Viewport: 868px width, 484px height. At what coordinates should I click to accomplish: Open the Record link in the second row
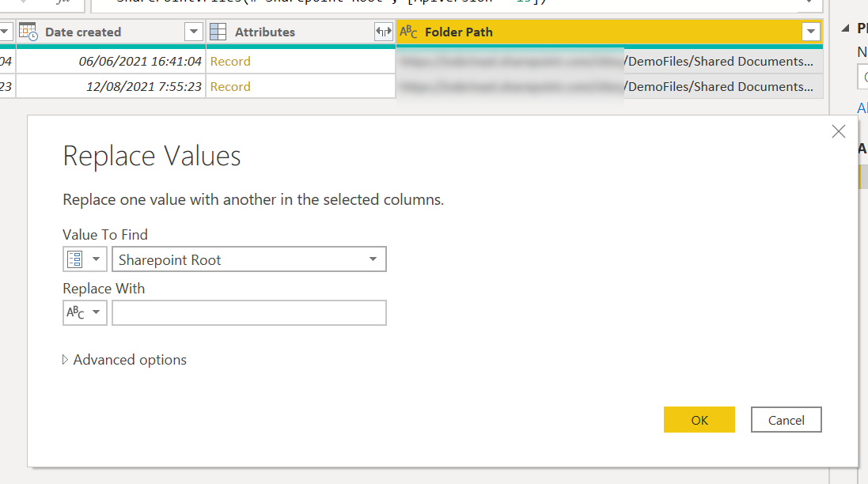tap(230, 87)
